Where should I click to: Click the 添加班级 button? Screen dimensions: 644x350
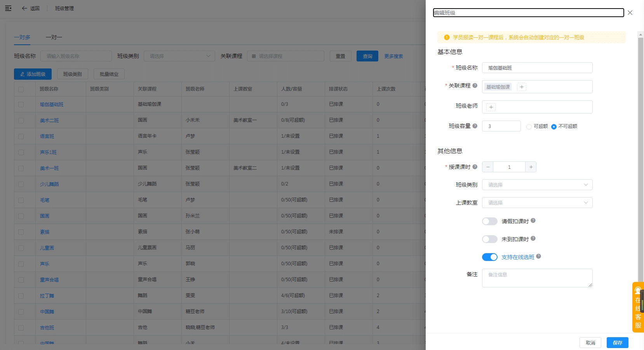(33, 74)
